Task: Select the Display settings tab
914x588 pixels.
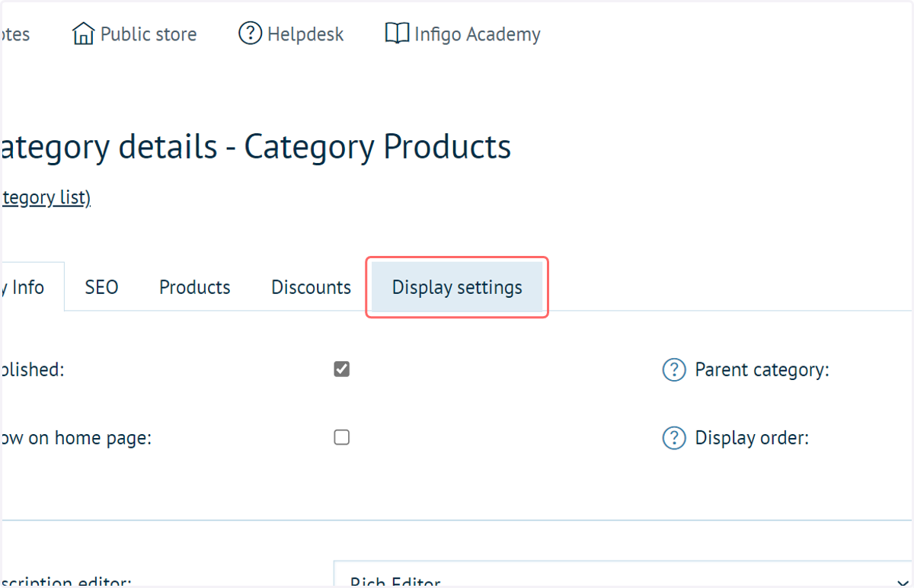Action: (x=457, y=287)
